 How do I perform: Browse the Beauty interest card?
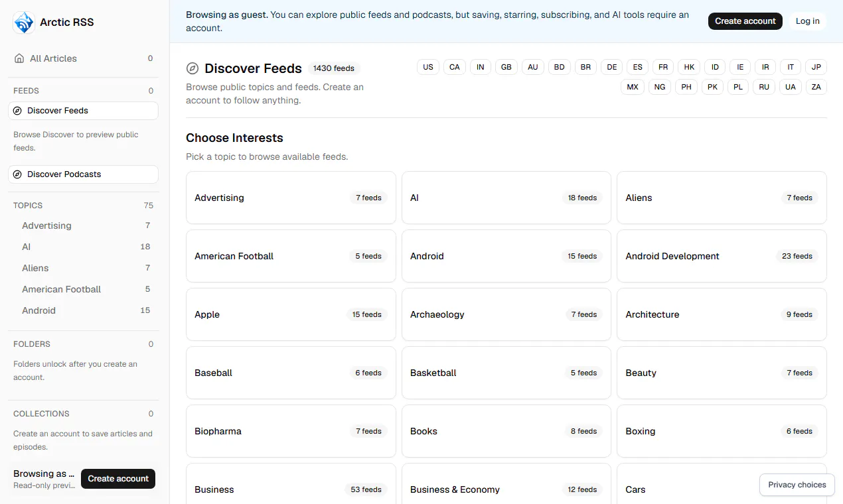point(722,373)
